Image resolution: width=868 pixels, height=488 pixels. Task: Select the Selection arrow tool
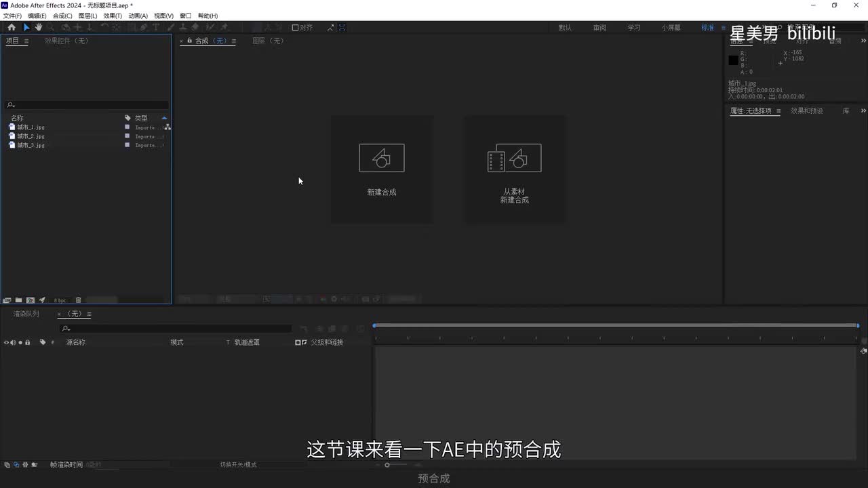(x=26, y=27)
